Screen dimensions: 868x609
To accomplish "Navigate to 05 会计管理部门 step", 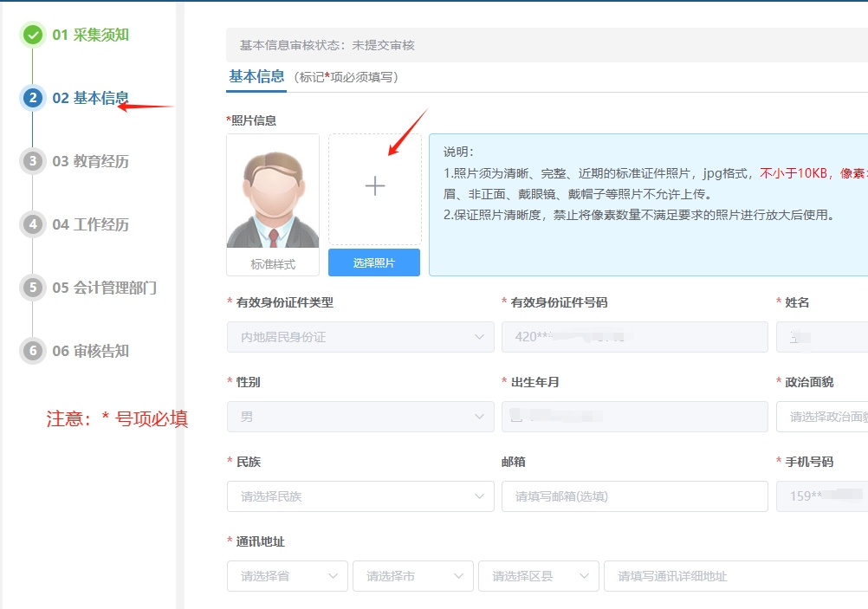I will pos(104,288).
